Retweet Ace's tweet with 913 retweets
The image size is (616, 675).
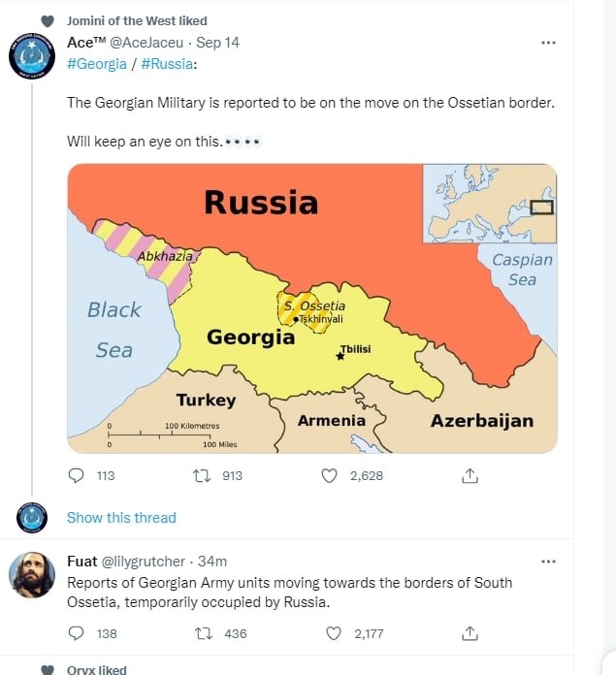click(x=202, y=475)
